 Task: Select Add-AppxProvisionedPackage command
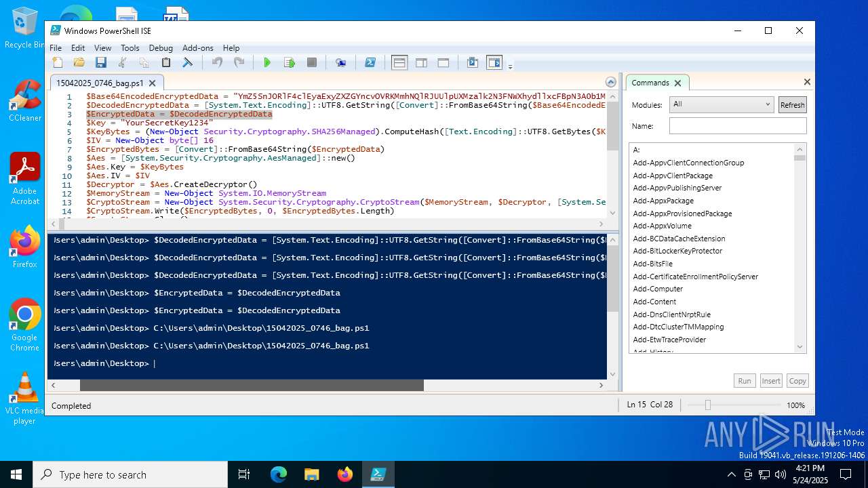pyautogui.click(x=682, y=213)
